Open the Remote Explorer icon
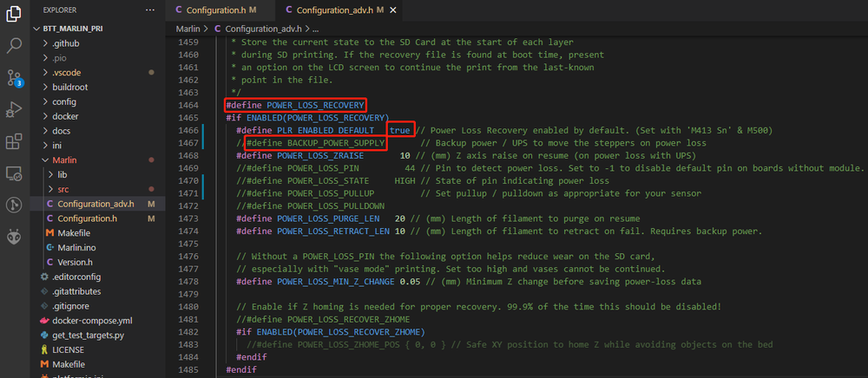The height and width of the screenshot is (378, 868). (x=14, y=173)
